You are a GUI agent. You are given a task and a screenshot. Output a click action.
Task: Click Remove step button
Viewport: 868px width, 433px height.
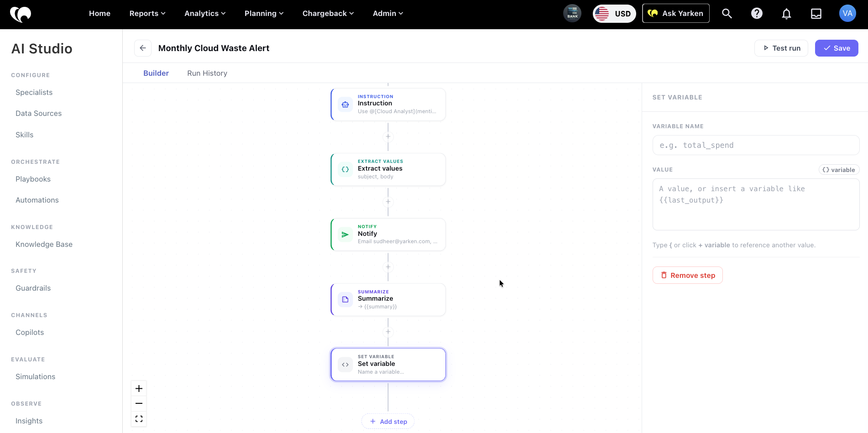(x=687, y=275)
